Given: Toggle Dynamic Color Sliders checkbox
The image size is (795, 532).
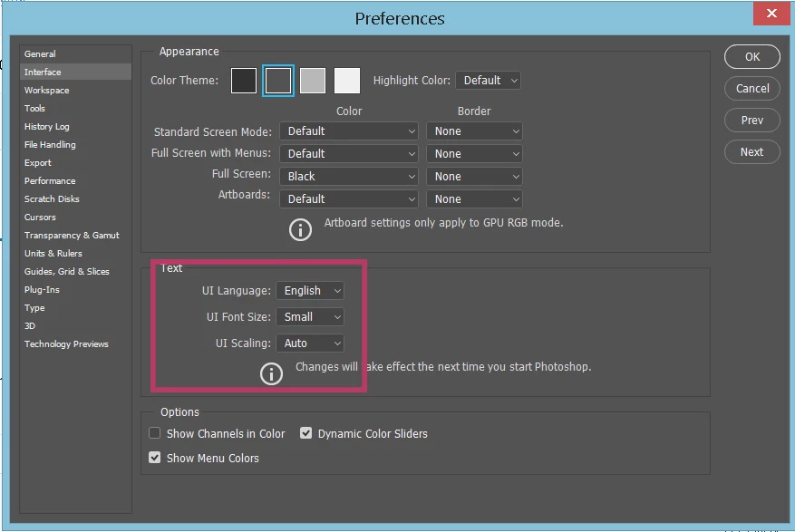Looking at the screenshot, I should (305, 433).
